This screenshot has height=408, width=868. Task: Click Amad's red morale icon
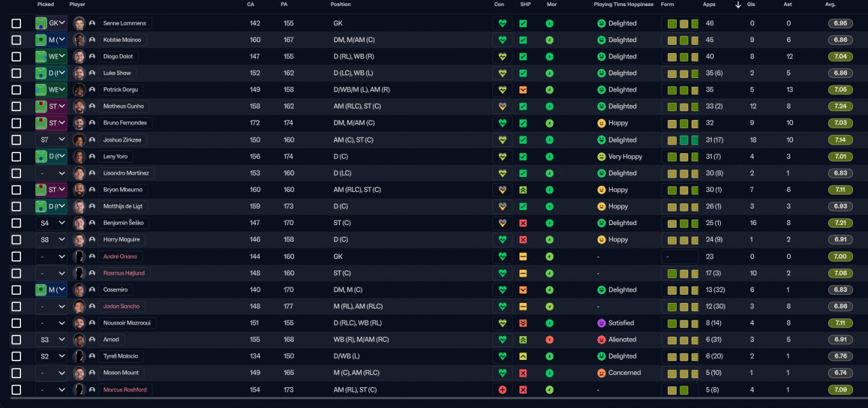[x=549, y=340]
